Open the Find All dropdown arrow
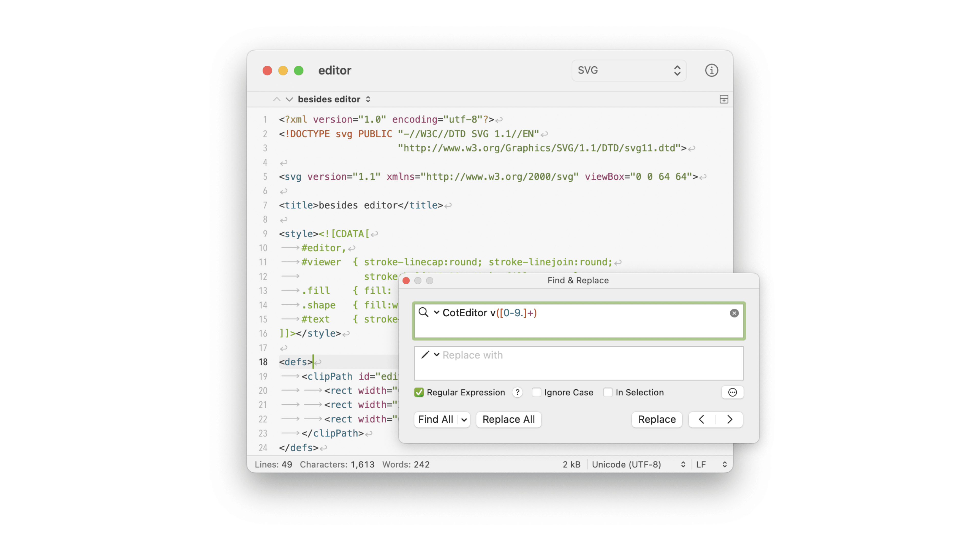Screen dimensions: 980x551 pos(464,419)
